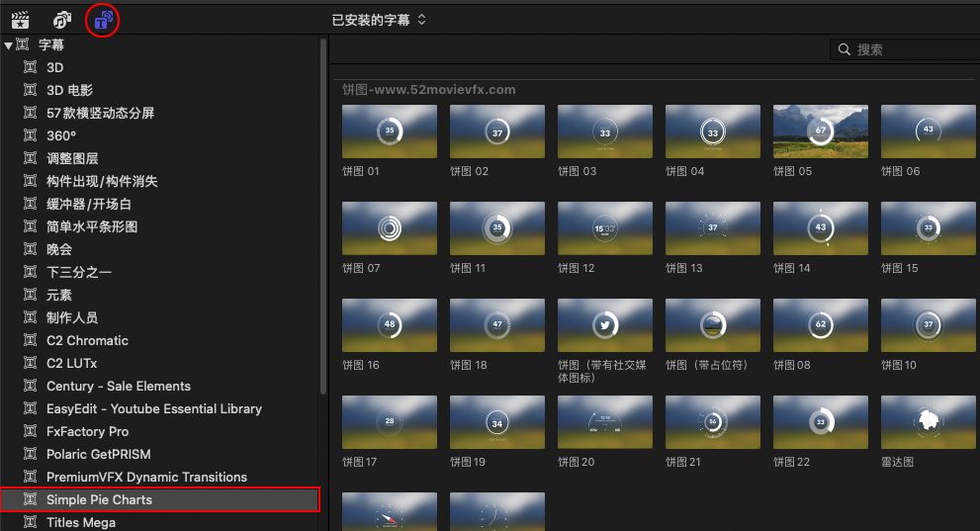Select the 饼图 18 thumbnail

[x=496, y=325]
